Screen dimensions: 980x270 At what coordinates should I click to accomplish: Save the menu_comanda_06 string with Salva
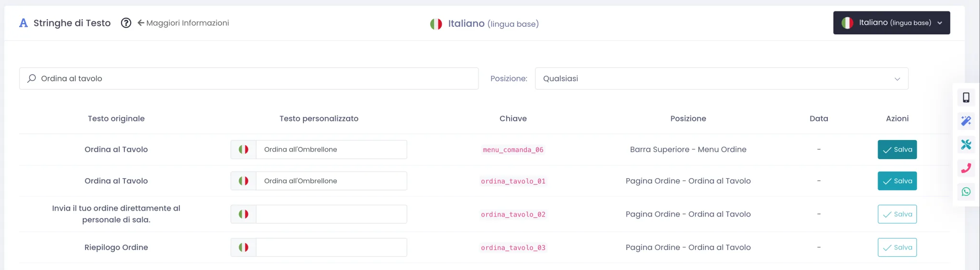pyautogui.click(x=897, y=150)
